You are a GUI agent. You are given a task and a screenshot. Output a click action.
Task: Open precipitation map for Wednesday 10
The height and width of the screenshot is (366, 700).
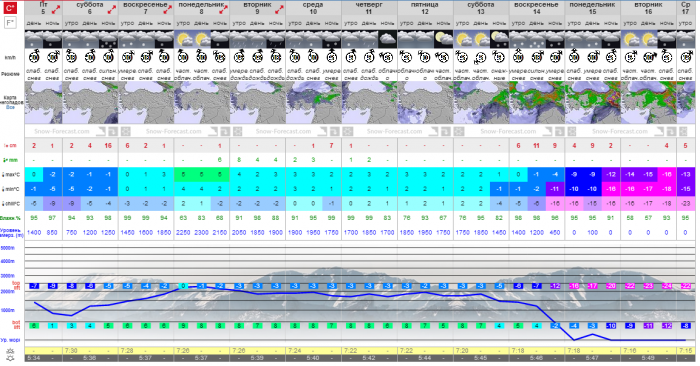(x=313, y=102)
